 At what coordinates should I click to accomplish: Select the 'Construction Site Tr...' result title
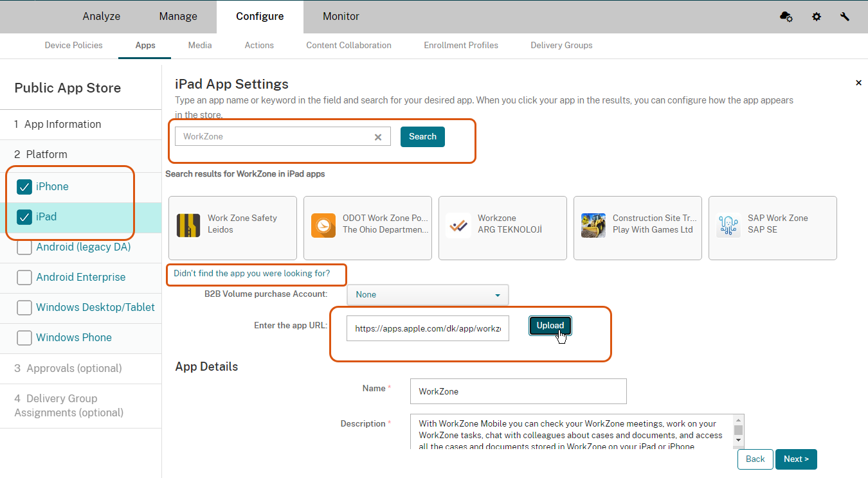coord(655,218)
